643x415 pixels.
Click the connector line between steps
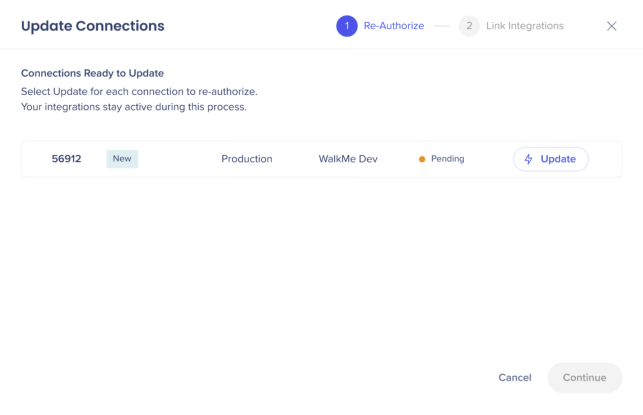(x=442, y=26)
